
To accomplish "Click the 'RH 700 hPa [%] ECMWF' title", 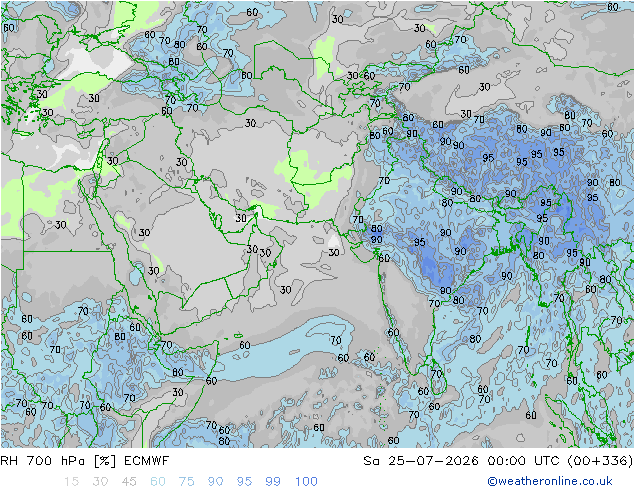I will [85, 460].
